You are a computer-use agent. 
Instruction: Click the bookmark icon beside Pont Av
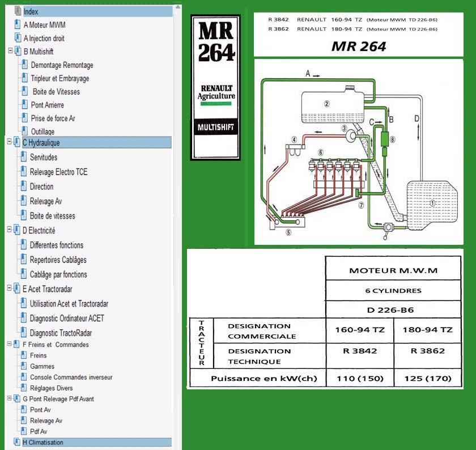[24, 410]
